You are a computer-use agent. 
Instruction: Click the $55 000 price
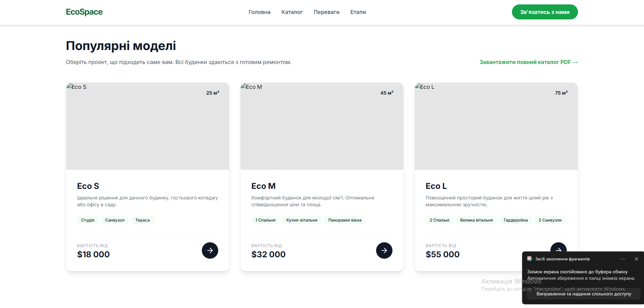click(442, 254)
